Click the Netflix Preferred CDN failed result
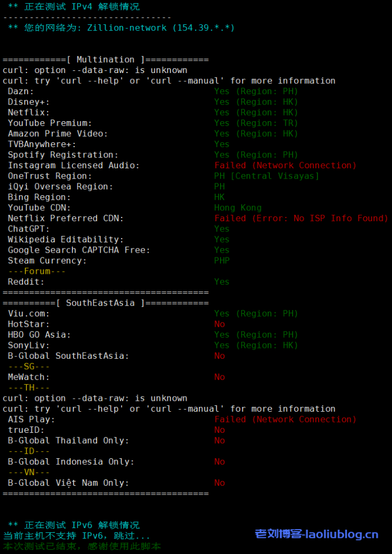The height and width of the screenshot is (554, 392). (x=301, y=219)
